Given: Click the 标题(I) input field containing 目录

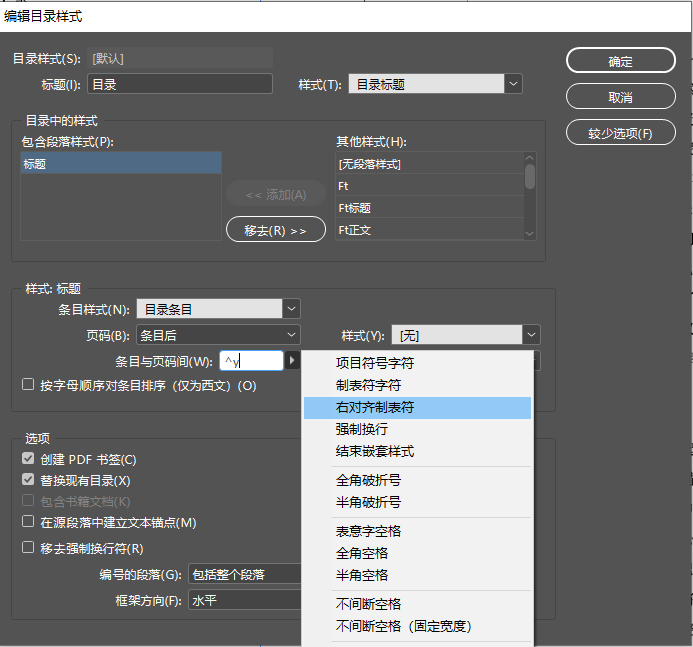Looking at the screenshot, I should 180,84.
